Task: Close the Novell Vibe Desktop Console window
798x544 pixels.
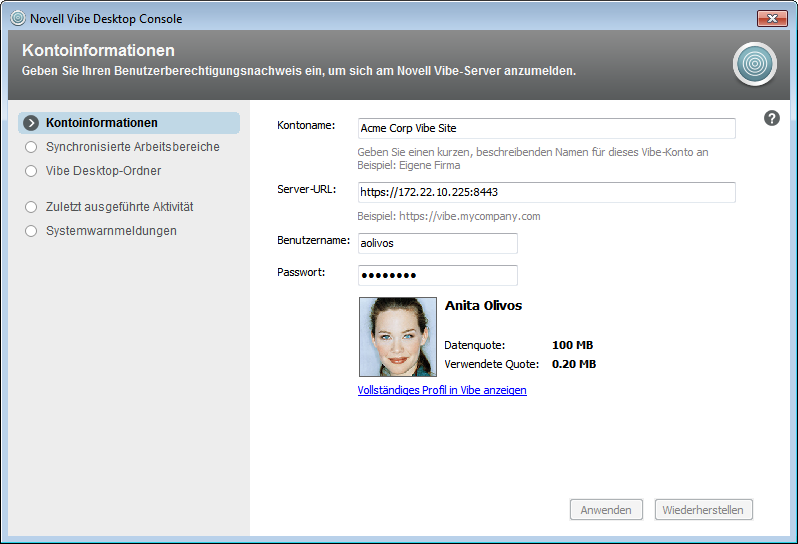Action: tap(772, 18)
